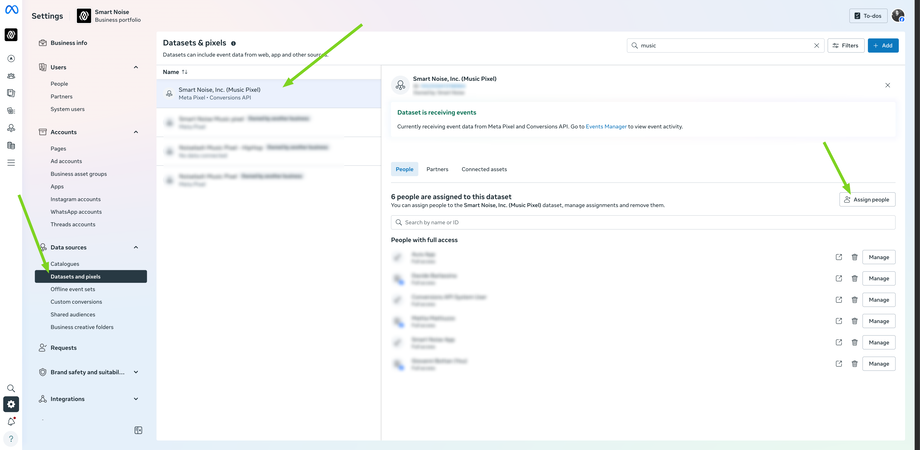This screenshot has height=450, width=920.
Task: Click the blue Add button
Action: (x=883, y=45)
